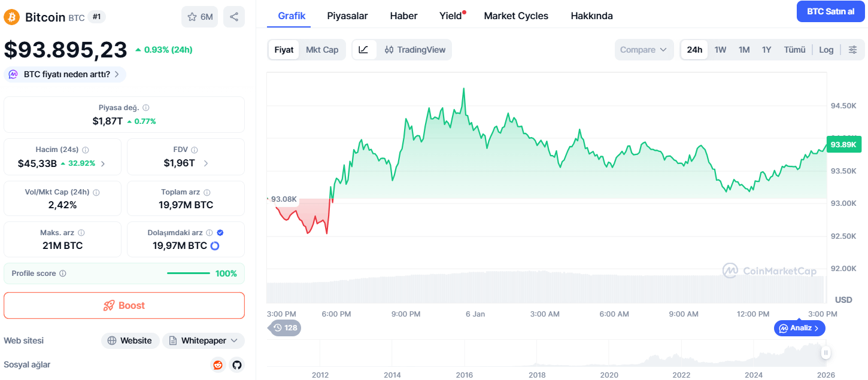Click info icon next to FDV

(x=195, y=150)
